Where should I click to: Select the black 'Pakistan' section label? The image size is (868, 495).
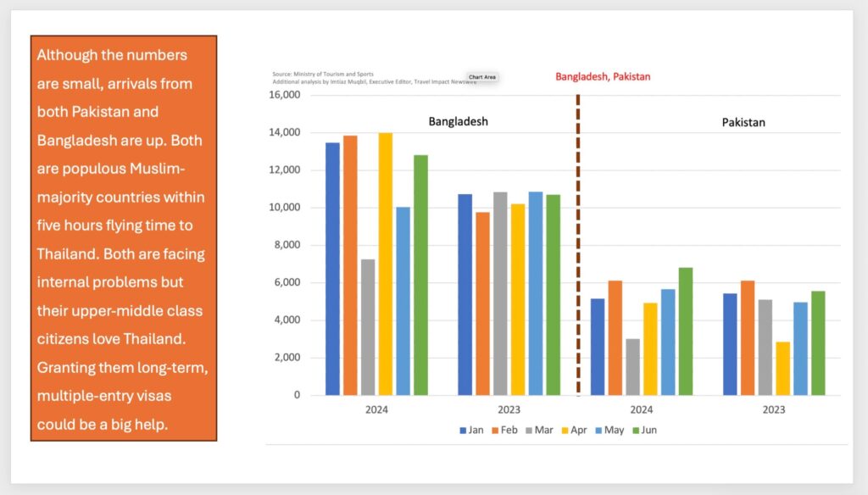click(x=743, y=122)
